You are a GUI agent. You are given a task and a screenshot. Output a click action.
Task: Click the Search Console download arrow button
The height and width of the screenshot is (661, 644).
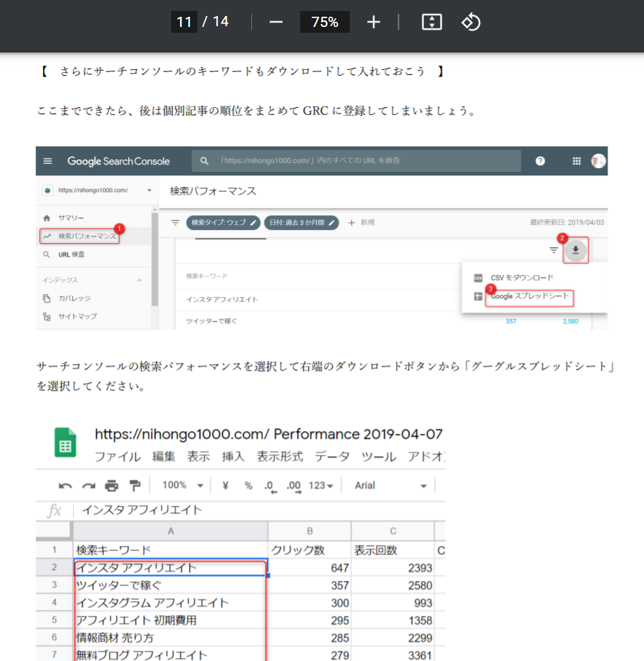(576, 250)
